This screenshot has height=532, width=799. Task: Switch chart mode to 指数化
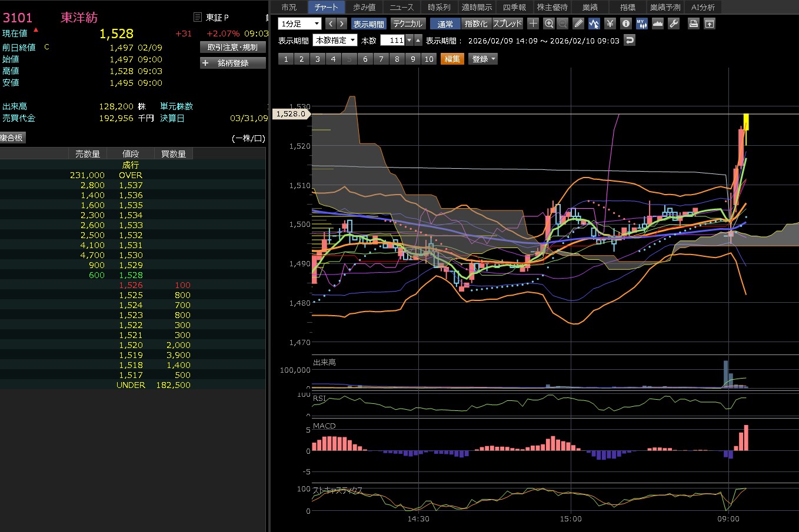coord(476,24)
